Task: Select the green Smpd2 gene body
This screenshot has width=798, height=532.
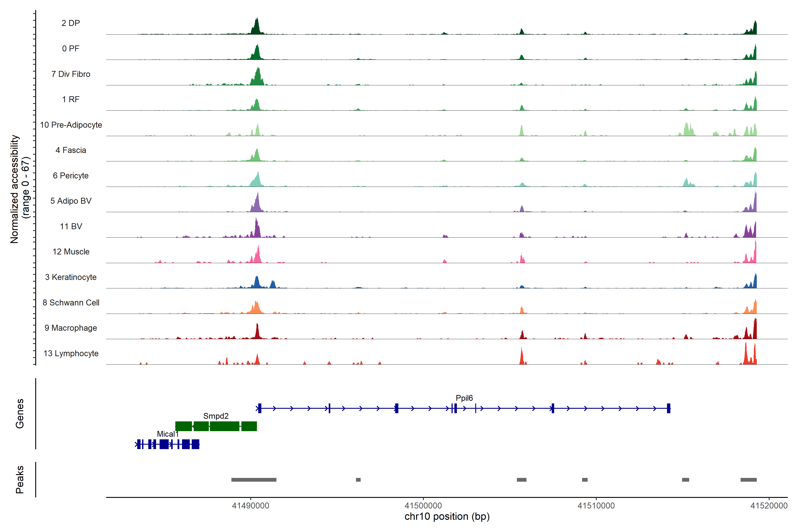Action: (224, 426)
